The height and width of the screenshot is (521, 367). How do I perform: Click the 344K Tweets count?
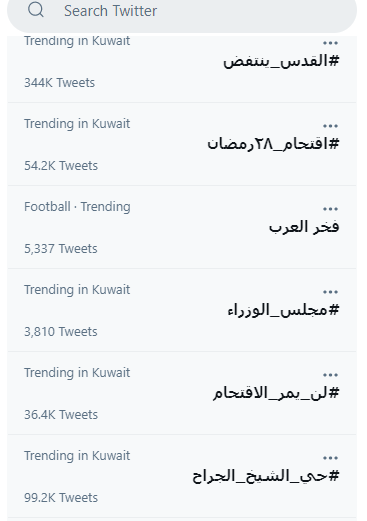59,83
